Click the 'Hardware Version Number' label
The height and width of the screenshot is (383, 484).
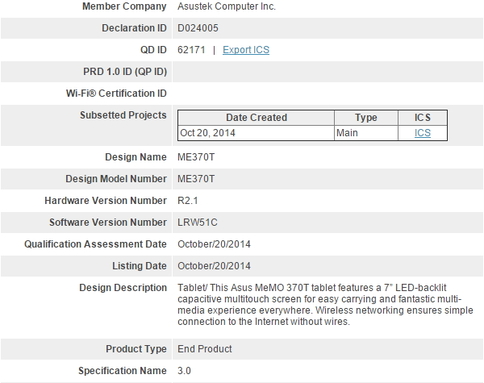point(106,201)
